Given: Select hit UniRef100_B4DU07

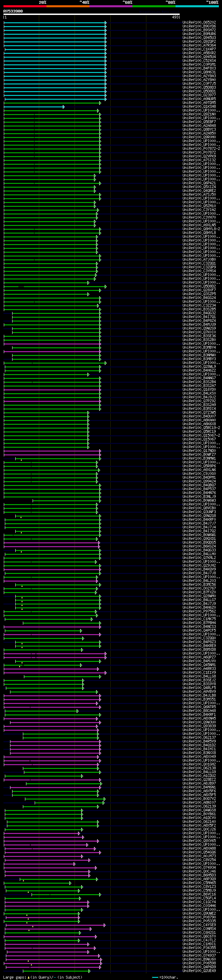Looking at the screenshot, I should [199, 416].
